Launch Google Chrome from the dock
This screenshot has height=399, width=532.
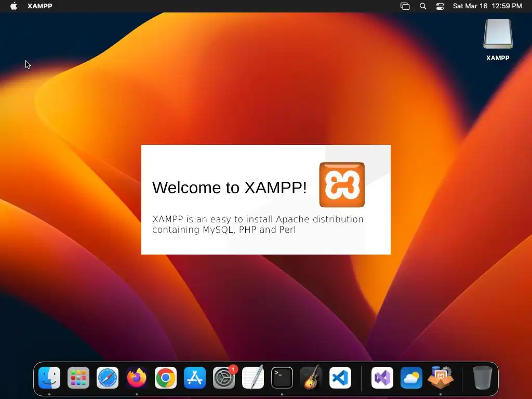[166, 378]
